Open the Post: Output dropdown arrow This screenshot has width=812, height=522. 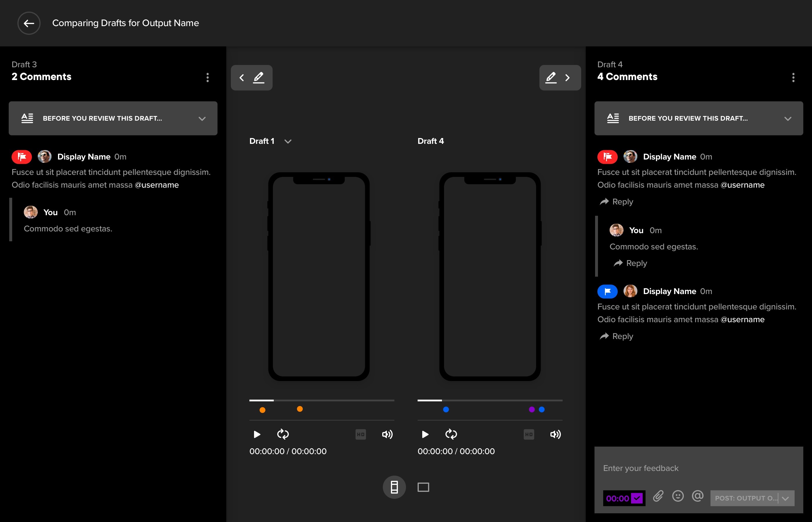click(x=786, y=498)
